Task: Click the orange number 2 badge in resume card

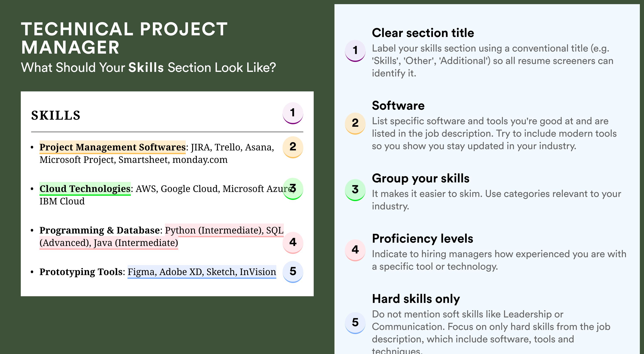Action: pos(293,147)
